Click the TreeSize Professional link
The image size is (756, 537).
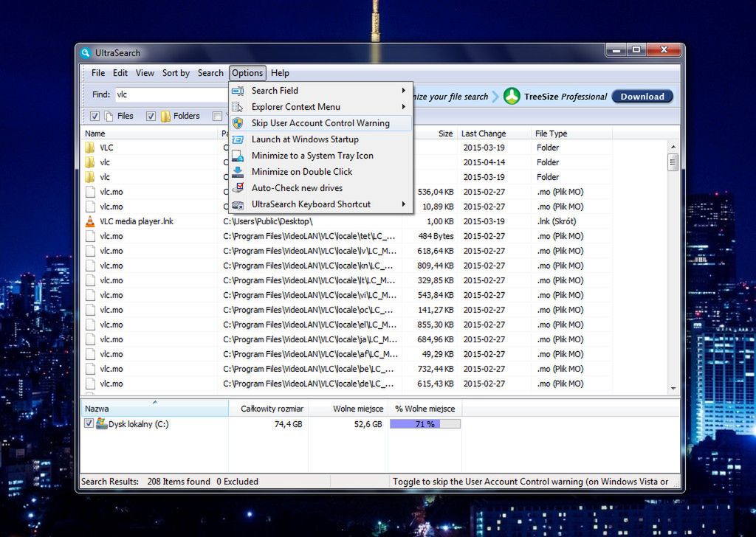pyautogui.click(x=565, y=97)
